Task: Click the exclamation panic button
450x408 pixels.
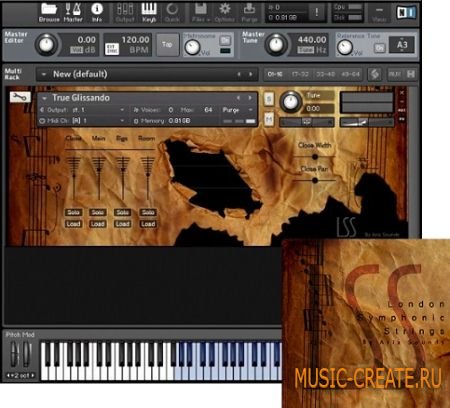Action: tap(316, 13)
